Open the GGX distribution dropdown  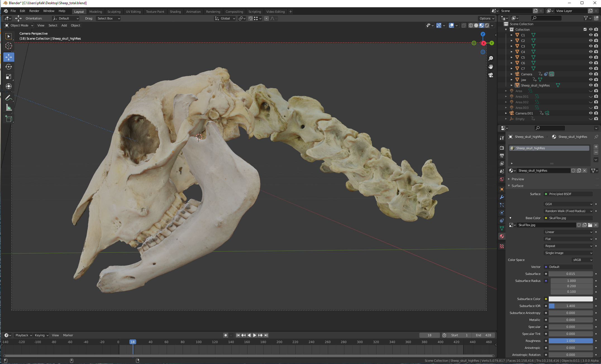pos(568,204)
